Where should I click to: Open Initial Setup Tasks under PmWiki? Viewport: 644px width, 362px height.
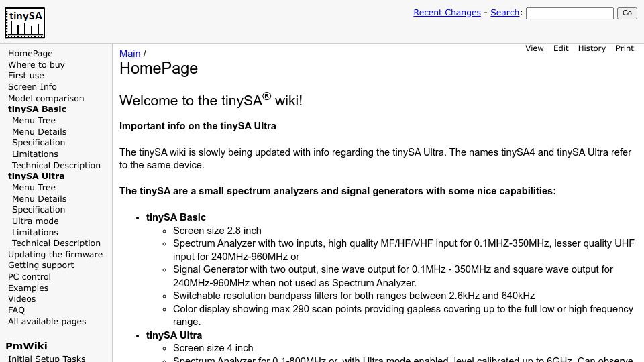47,358
